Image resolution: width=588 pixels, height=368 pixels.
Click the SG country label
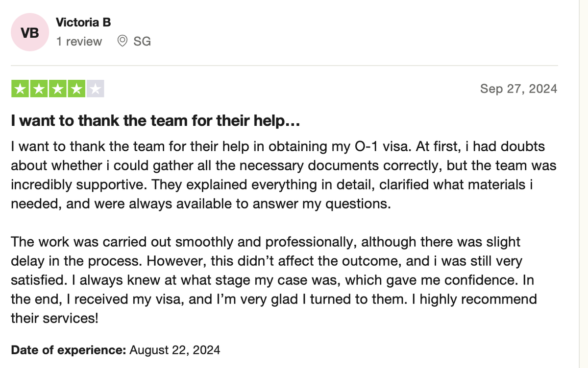[x=142, y=42]
